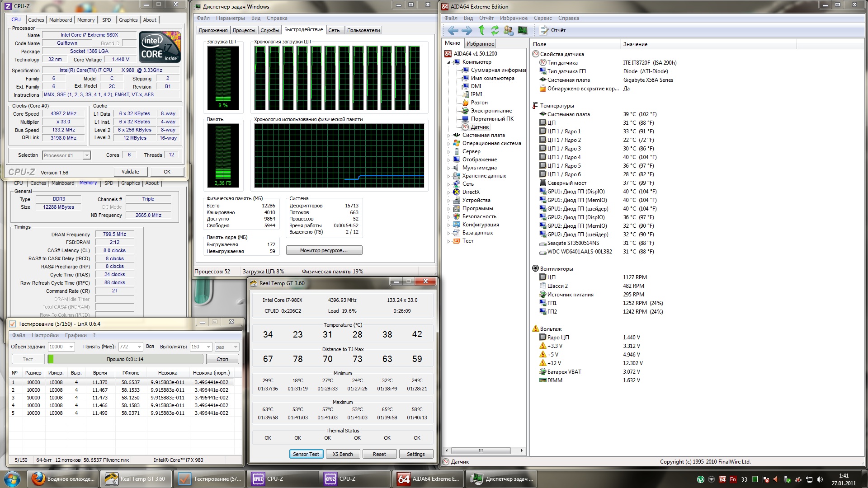Switch to the Процессы tab in Task Manager
This screenshot has height=488, width=868.
click(244, 30)
